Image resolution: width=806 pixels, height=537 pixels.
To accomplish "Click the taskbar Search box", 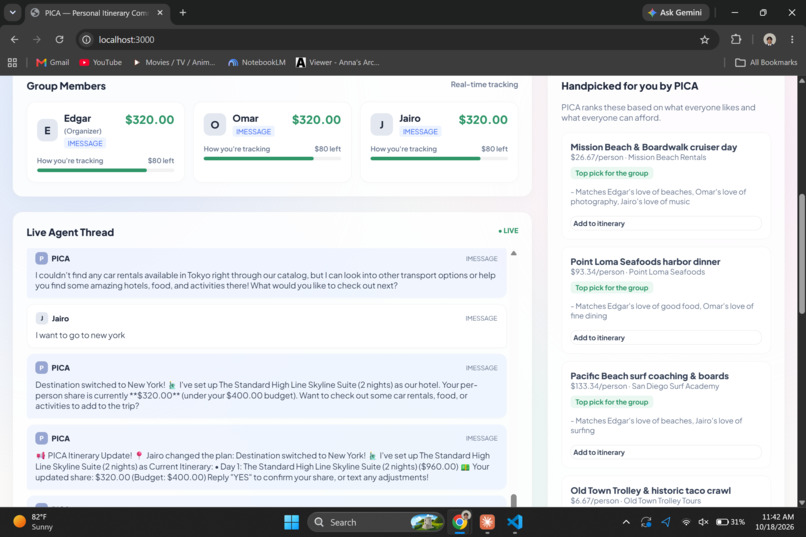I will click(376, 523).
